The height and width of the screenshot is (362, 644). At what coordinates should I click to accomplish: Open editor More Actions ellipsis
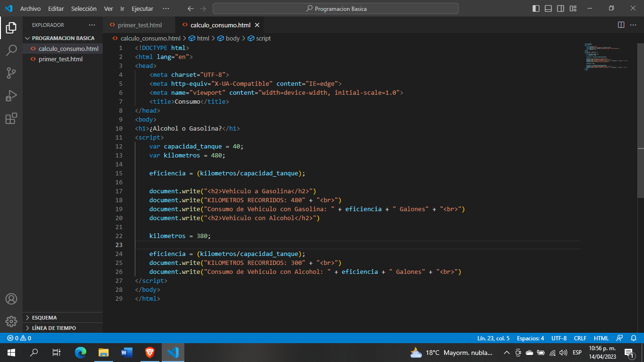coord(634,25)
